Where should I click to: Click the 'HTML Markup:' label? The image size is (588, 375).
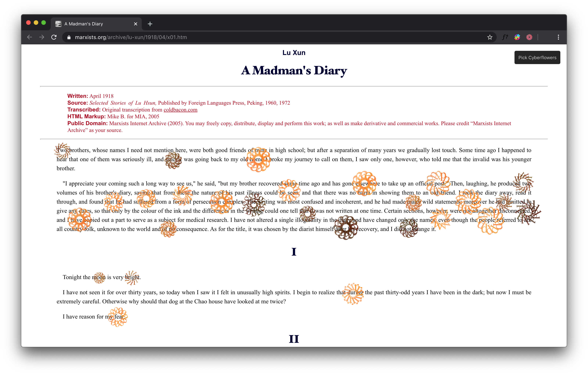pos(86,116)
